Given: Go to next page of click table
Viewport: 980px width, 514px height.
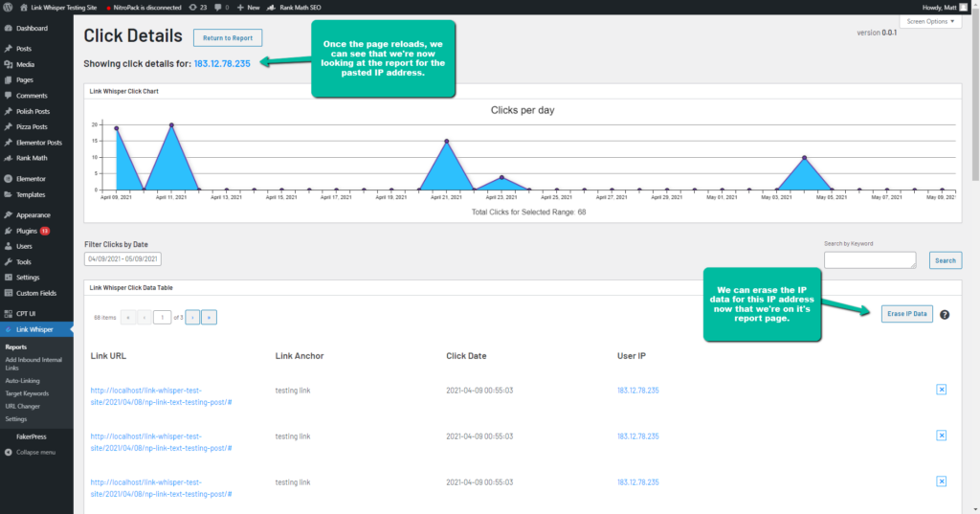Looking at the screenshot, I should tap(192, 317).
